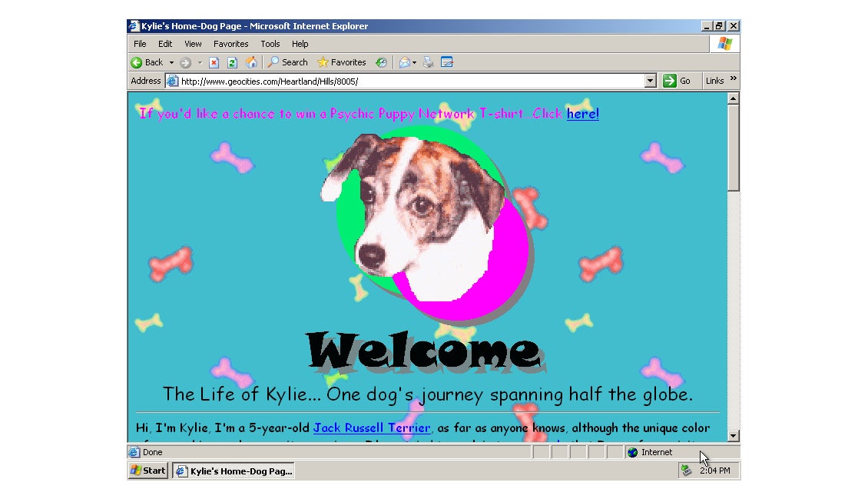Image resolution: width=868 pixels, height=489 pixels.
Task: Go to the browser Home page
Action: [250, 62]
